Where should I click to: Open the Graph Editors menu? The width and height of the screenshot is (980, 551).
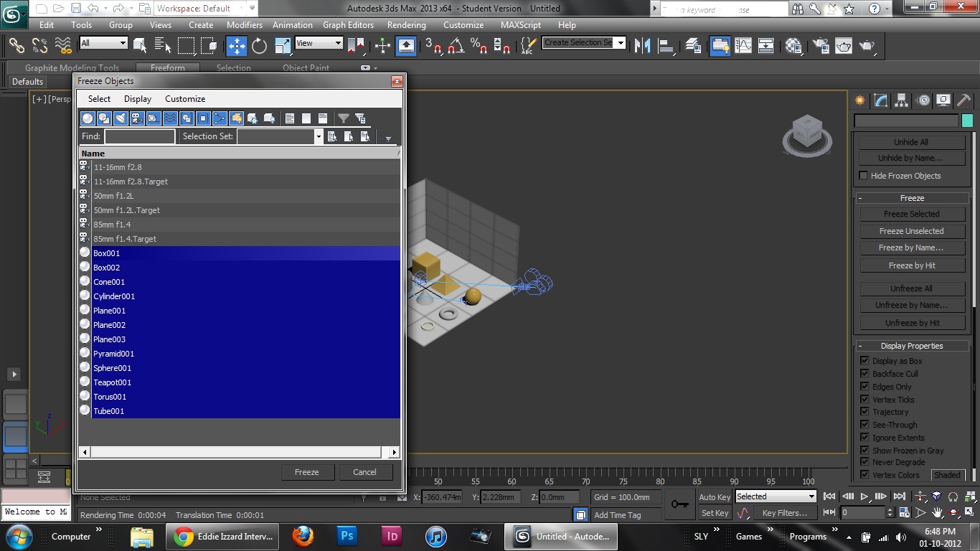[348, 24]
